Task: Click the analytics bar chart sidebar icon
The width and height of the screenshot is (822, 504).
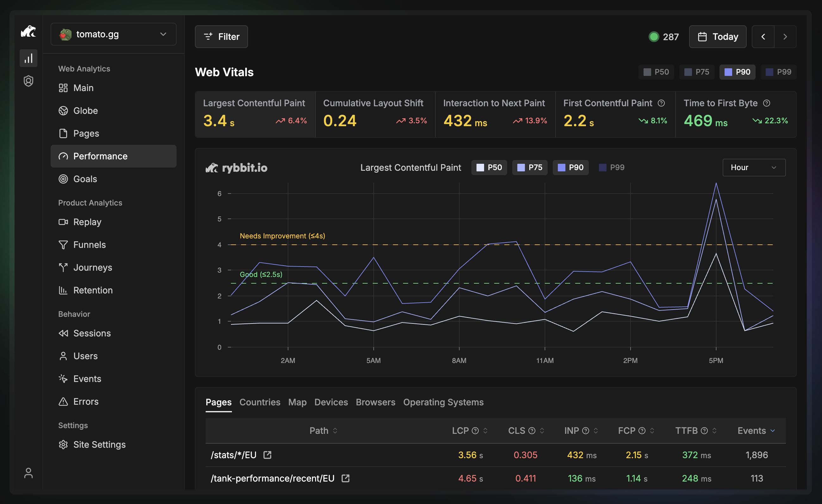Action: click(x=28, y=58)
